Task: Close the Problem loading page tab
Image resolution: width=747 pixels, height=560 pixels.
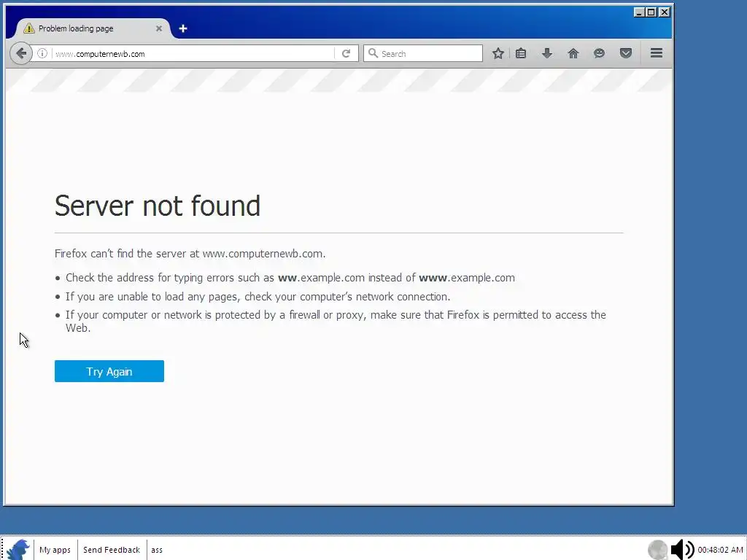Action: 159,28
